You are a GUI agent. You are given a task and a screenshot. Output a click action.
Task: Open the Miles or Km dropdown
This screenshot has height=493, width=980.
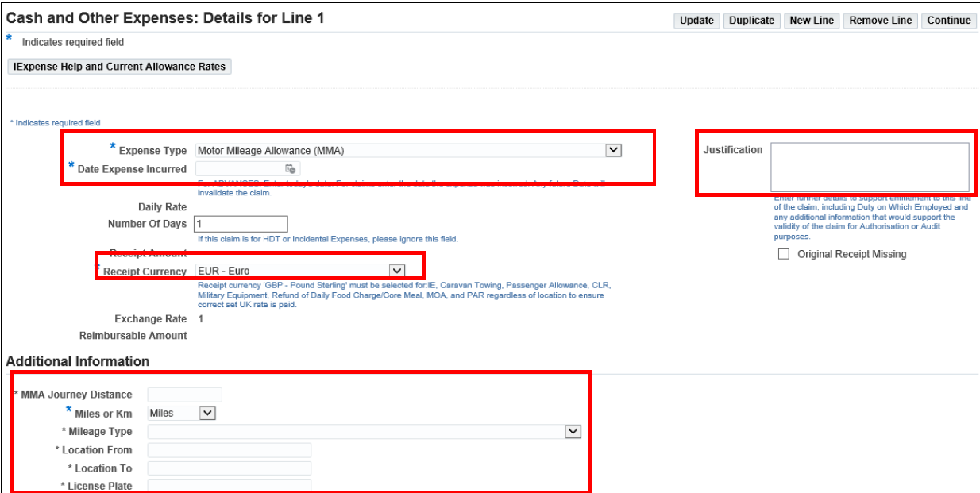coord(207,413)
